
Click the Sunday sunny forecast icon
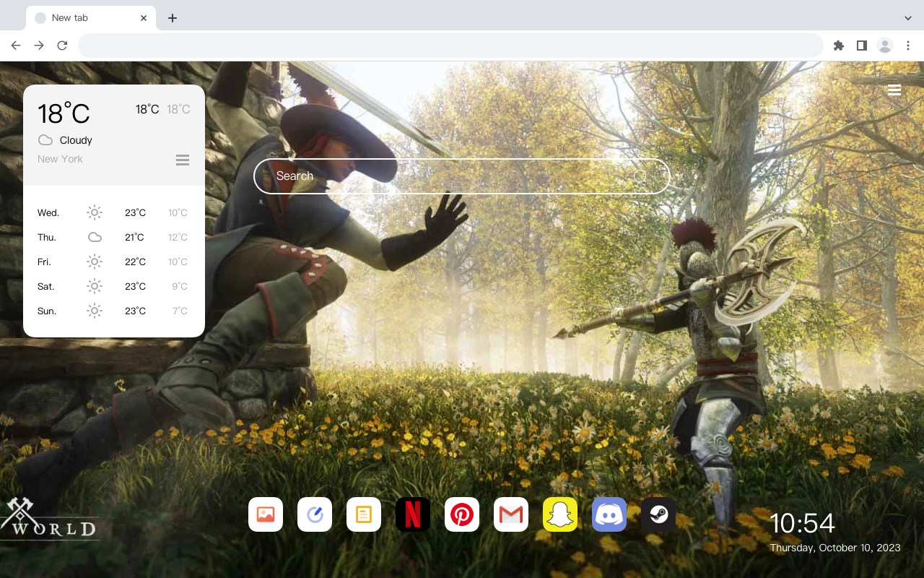[95, 311]
